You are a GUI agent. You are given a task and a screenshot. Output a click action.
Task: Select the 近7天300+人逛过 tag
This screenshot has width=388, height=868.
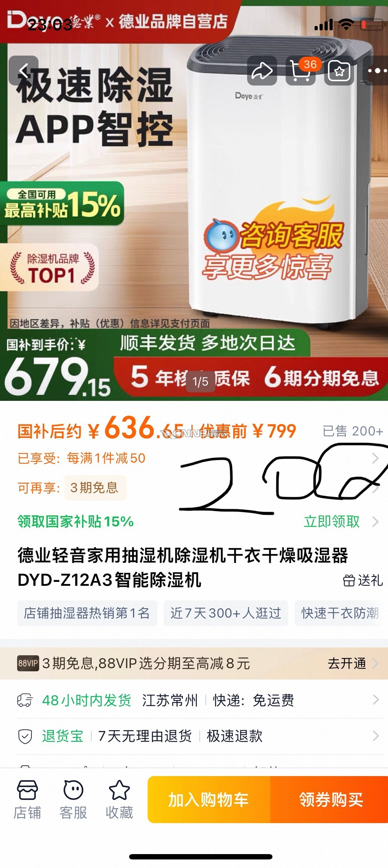coord(226,613)
